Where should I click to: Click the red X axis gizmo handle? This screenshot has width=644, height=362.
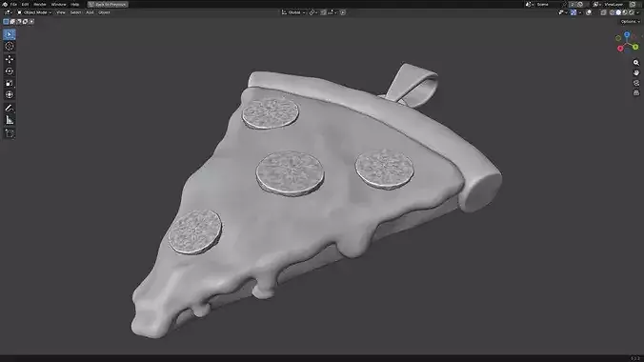[x=620, y=49]
